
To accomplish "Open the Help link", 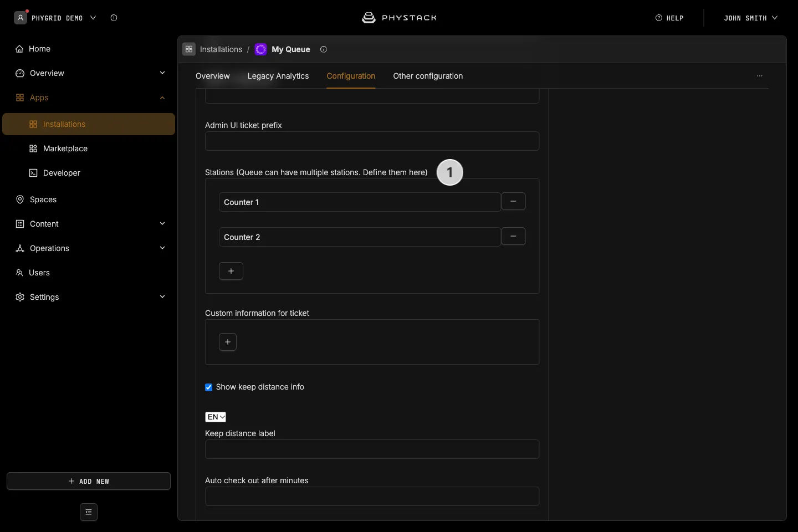I will 669,18.
